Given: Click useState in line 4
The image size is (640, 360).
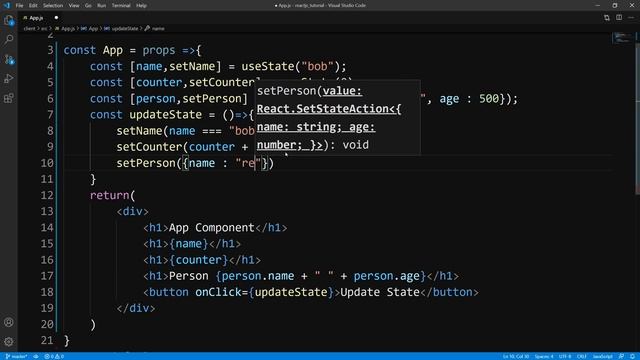Looking at the screenshot, I should [x=267, y=66].
